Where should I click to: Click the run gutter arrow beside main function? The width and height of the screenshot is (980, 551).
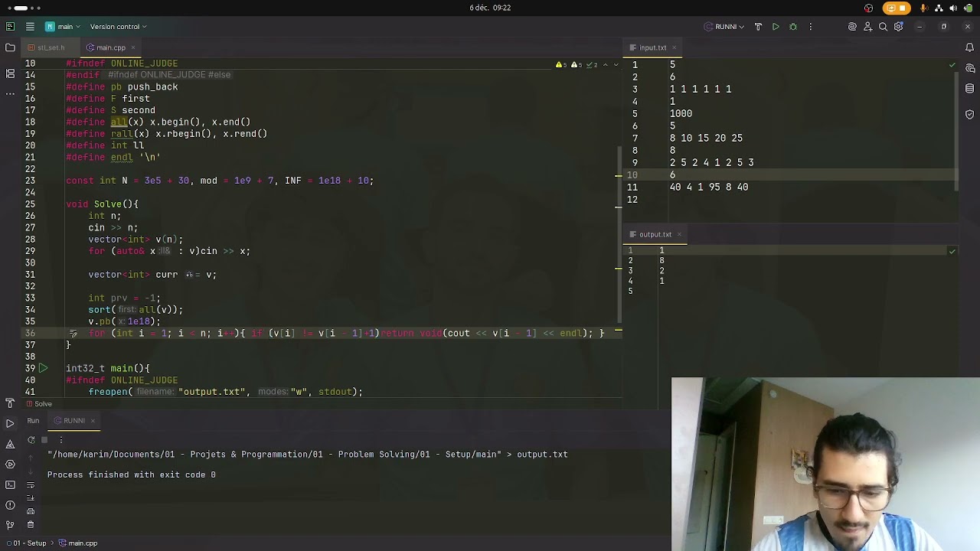(44, 368)
